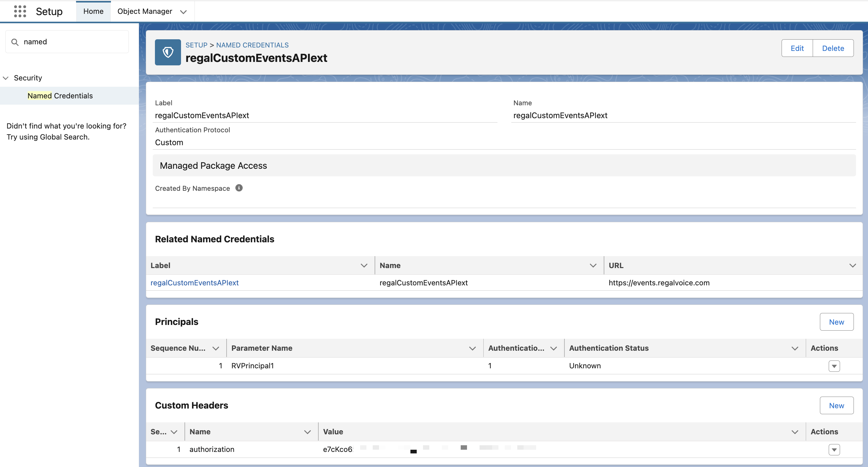Screen dimensions: 868x467
Task: Click the https://events.regalvoice.com URL cell
Action: (659, 283)
